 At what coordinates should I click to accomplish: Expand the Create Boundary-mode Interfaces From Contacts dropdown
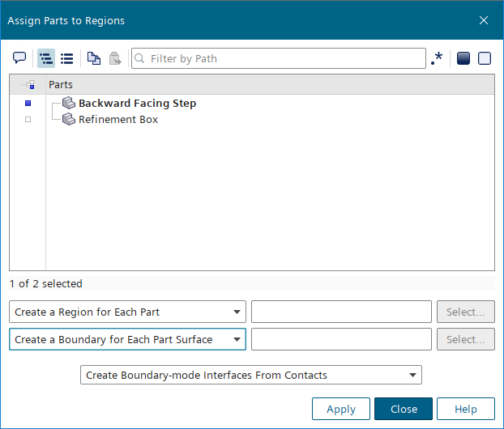click(x=251, y=375)
